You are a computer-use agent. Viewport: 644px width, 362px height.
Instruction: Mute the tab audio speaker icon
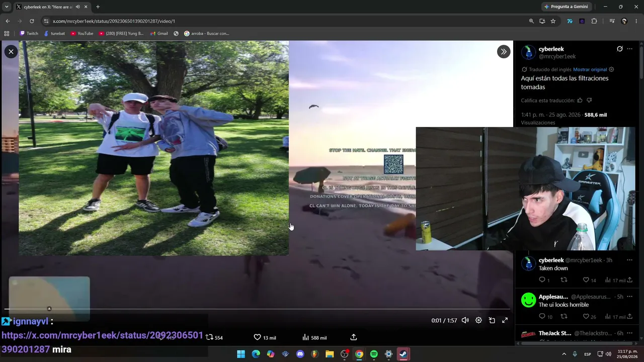tap(77, 7)
